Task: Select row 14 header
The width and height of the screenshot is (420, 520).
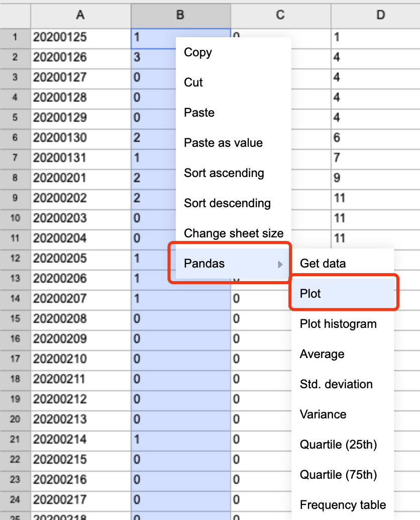Action: 15,299
